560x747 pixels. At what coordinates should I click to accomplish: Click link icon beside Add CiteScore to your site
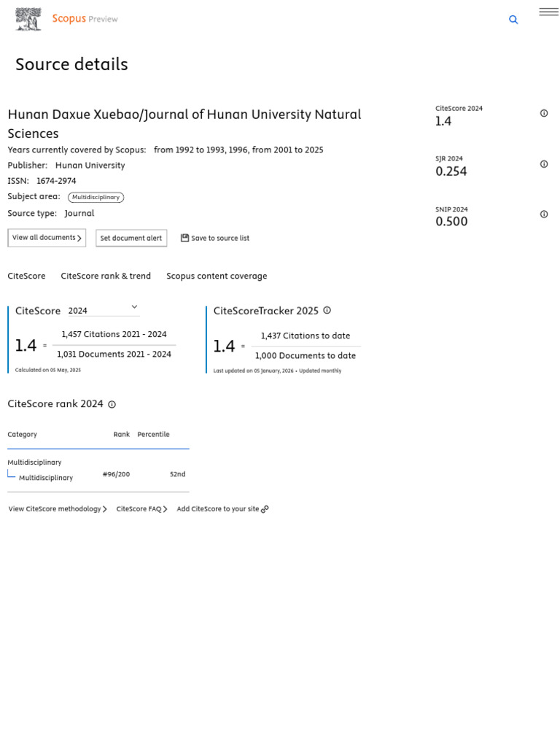(265, 509)
